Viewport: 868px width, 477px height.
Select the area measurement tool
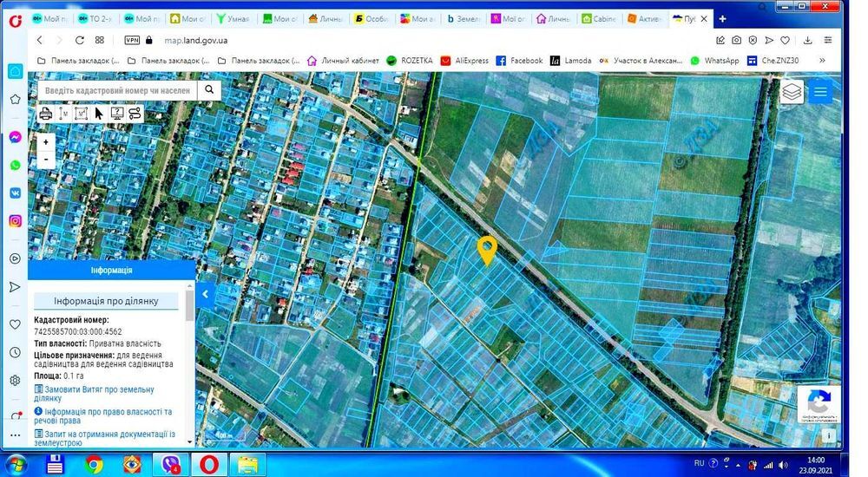click(x=82, y=113)
